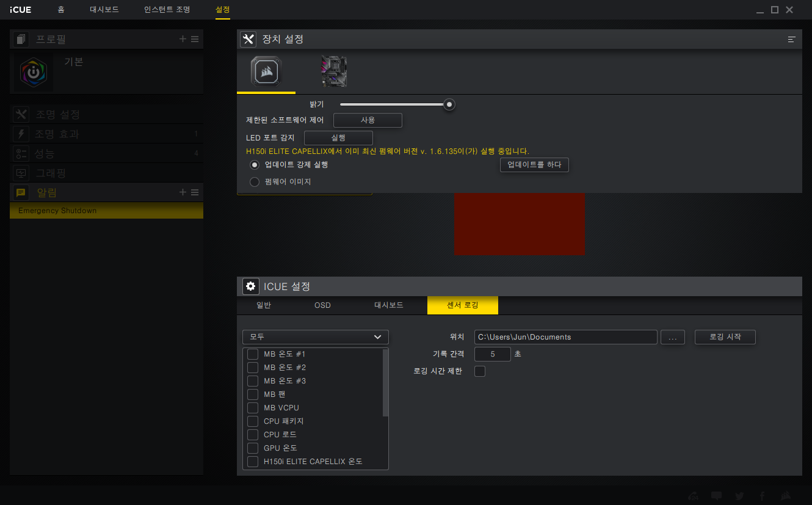Tick the CPU 패키지 checkbox
This screenshot has width=812, height=505.
[252, 421]
